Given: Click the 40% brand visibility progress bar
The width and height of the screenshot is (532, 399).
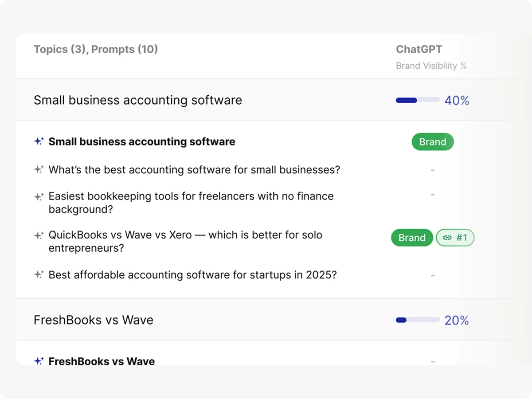Looking at the screenshot, I should click(417, 100).
